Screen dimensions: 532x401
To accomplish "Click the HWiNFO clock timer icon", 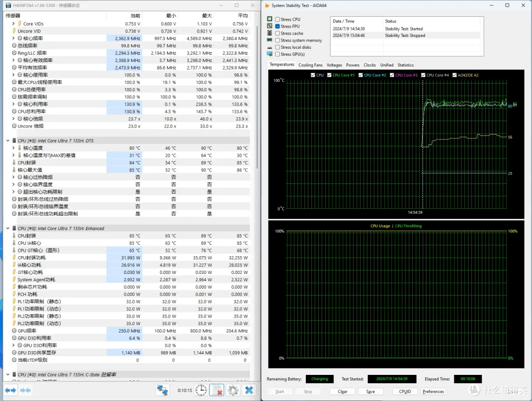I will tap(201, 390).
